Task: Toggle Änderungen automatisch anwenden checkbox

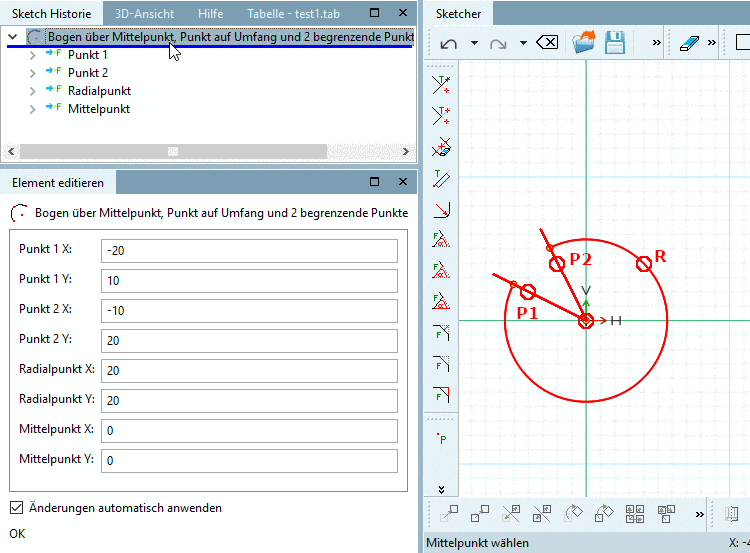Action: click(17, 508)
